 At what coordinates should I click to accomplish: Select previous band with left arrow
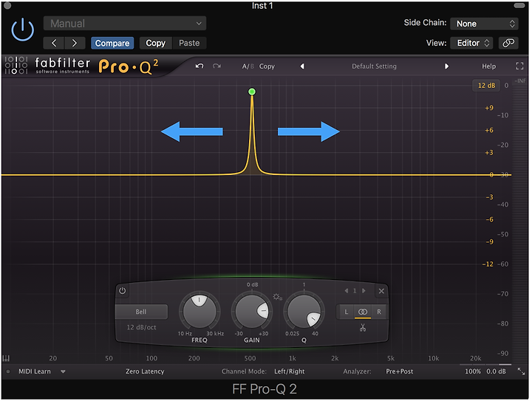point(347,291)
